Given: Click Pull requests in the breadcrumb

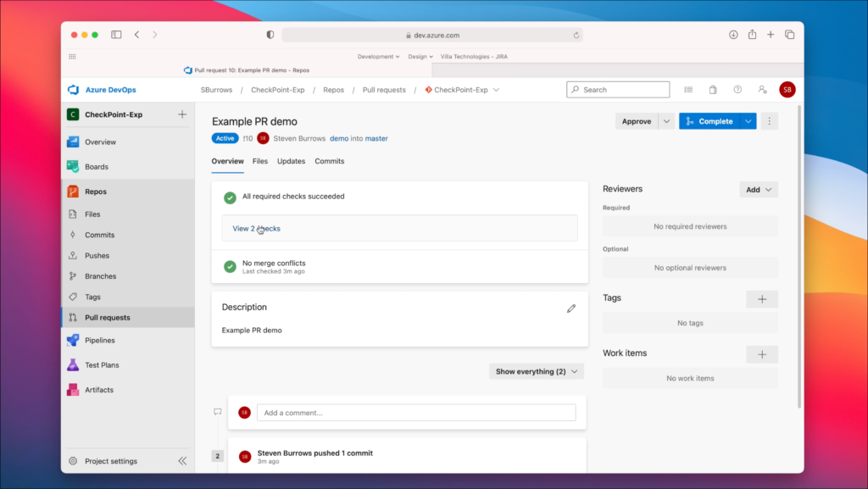Looking at the screenshot, I should 384,90.
